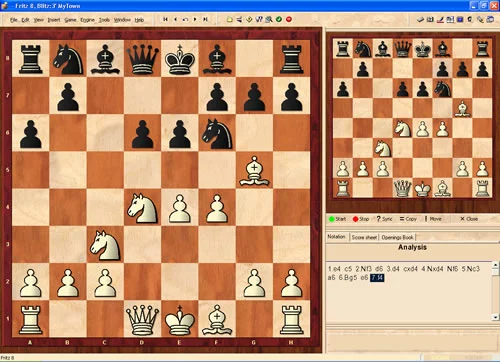Click the blue square toolbar icon
Viewport: 500px width, 362px height.
click(460, 19)
